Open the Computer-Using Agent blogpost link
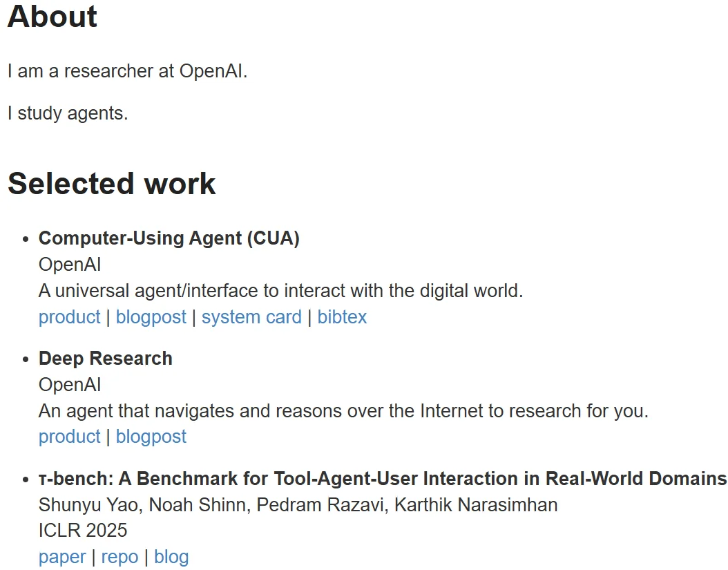This screenshot has width=728, height=570. [151, 317]
